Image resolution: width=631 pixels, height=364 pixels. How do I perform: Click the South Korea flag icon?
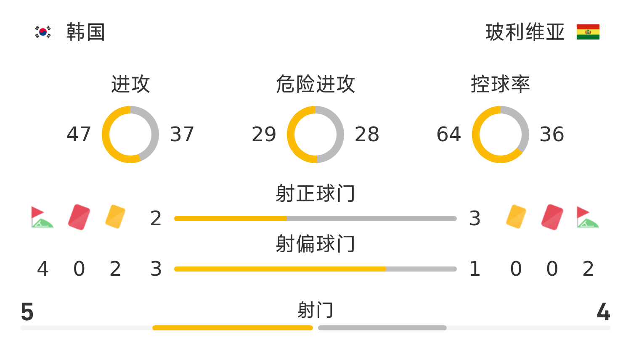(43, 32)
